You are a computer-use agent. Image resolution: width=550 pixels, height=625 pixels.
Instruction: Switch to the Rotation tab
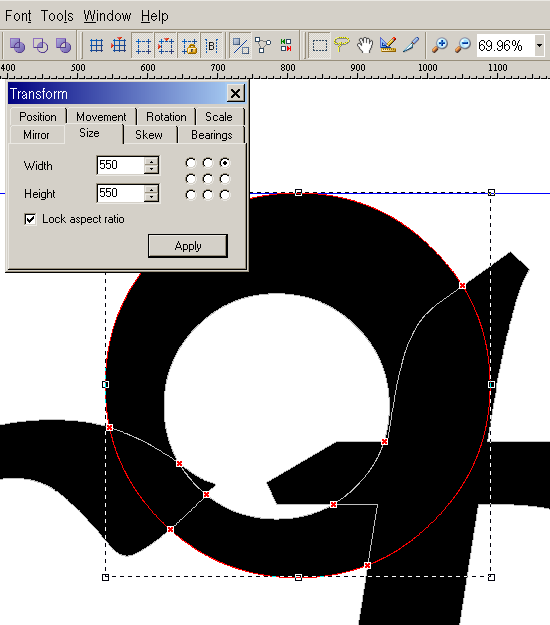click(x=166, y=117)
